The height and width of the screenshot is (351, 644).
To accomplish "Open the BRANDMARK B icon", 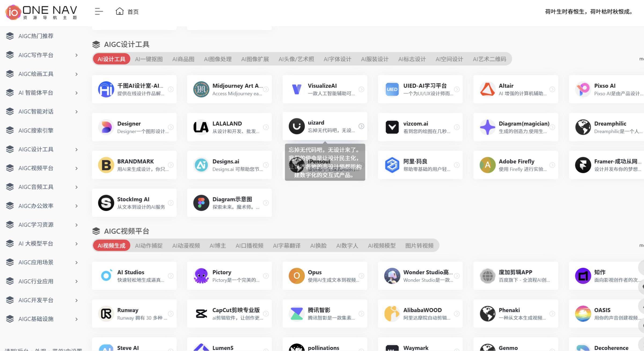I will [106, 165].
